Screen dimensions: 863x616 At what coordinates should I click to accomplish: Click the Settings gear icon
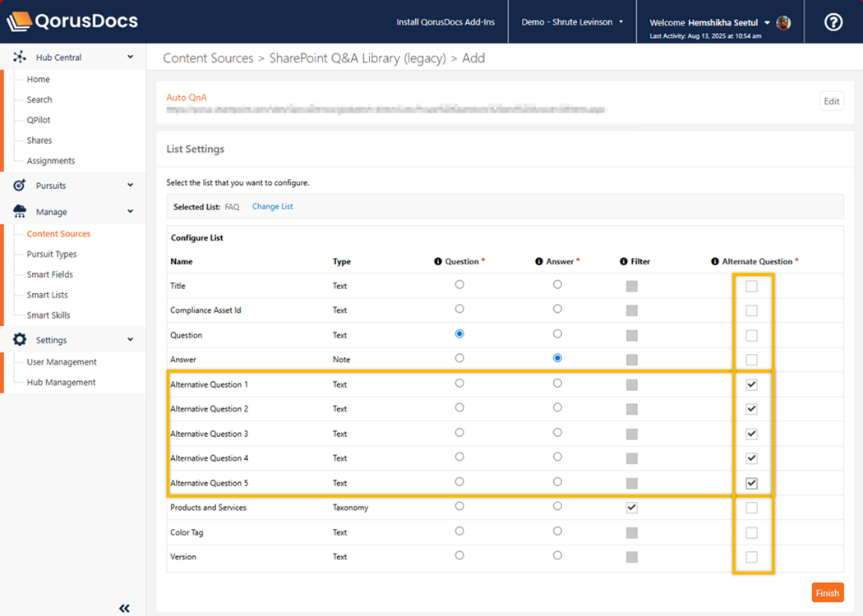pyautogui.click(x=20, y=340)
